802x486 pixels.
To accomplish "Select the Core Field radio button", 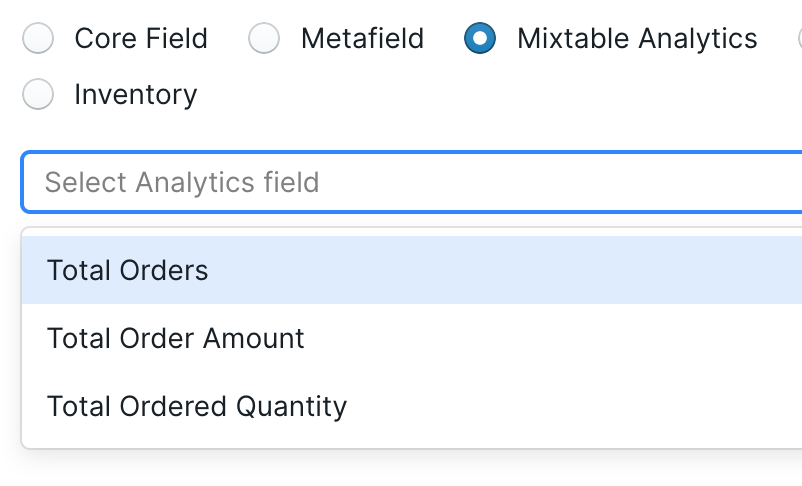I will coord(38,39).
